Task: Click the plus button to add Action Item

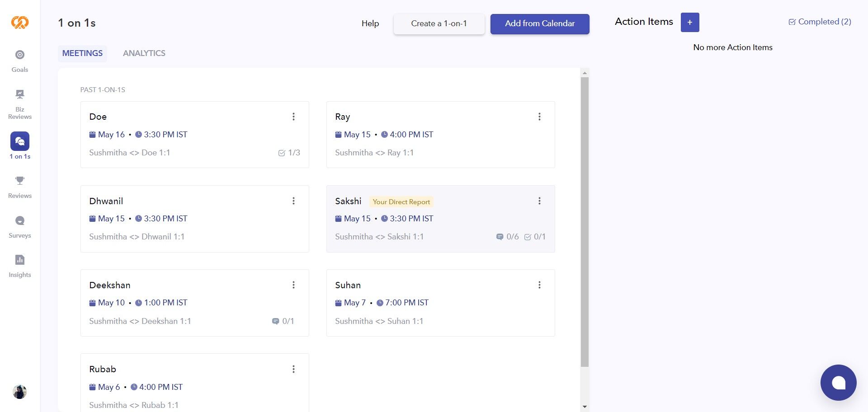Action: tap(690, 23)
